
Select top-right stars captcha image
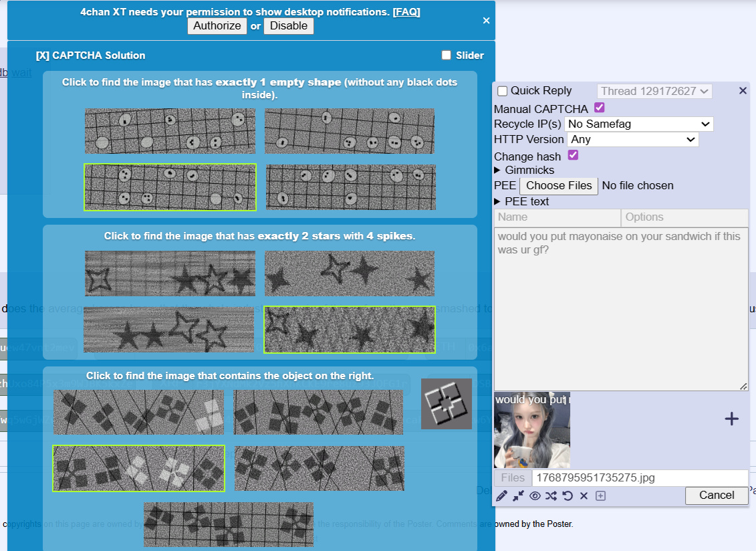(350, 273)
